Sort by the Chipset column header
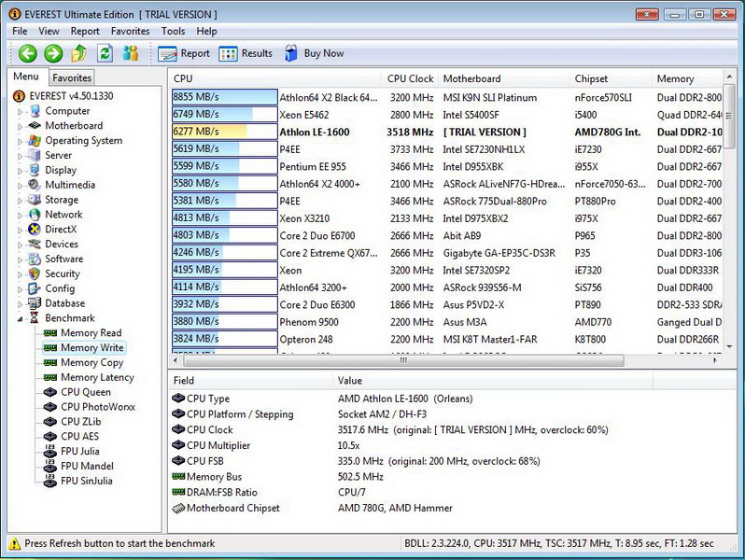Screen dimensions: 745x560 (x=610, y=78)
